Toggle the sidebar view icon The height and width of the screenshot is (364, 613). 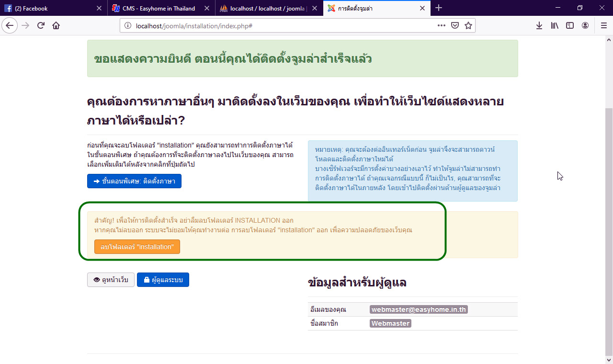570,25
